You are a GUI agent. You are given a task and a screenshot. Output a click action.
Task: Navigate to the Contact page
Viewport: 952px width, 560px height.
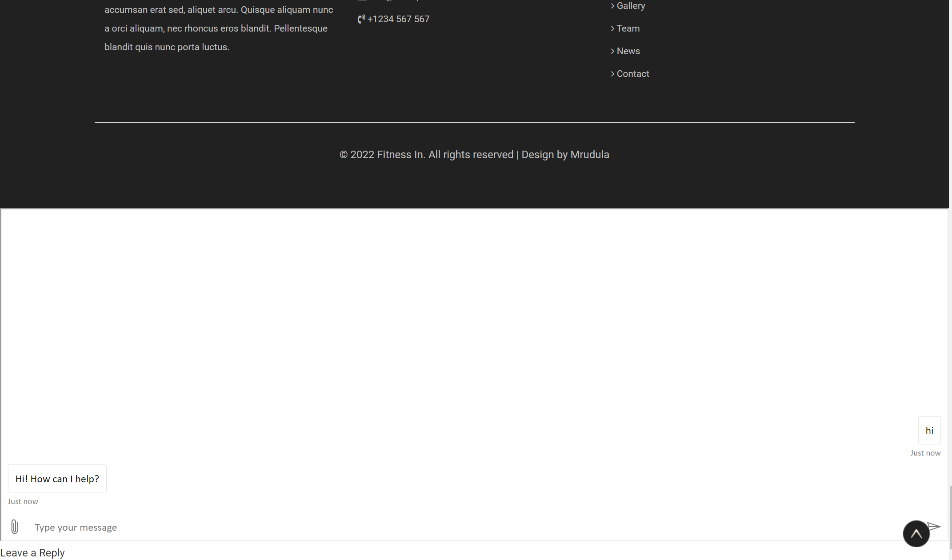(633, 73)
